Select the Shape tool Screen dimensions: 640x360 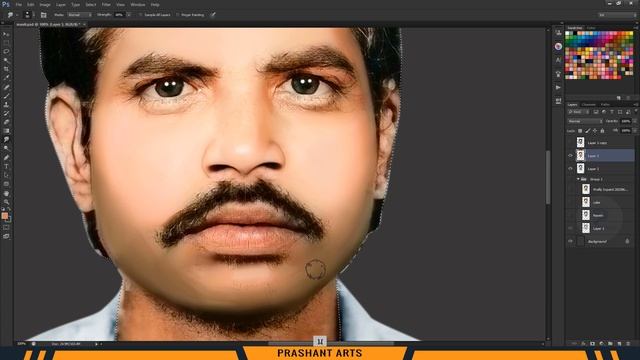coord(6,184)
